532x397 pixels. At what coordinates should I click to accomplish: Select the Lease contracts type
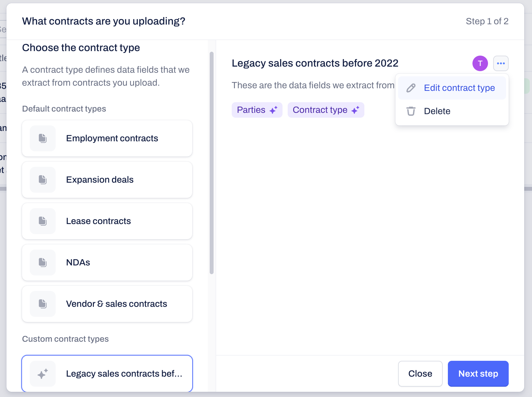point(107,221)
